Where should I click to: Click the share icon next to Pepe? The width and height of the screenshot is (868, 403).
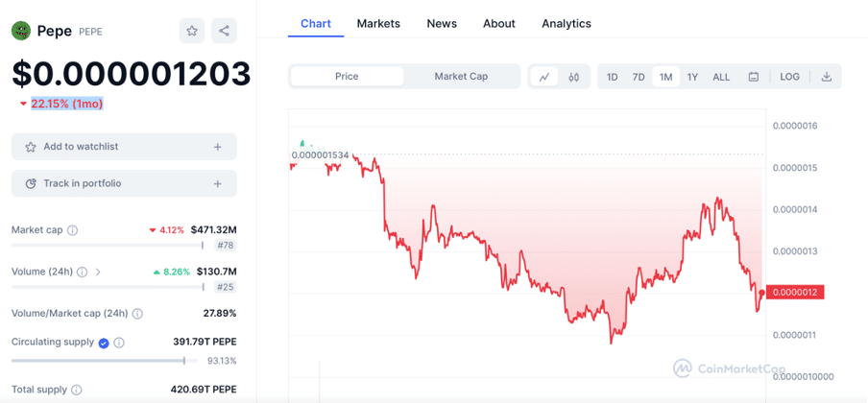[x=224, y=31]
